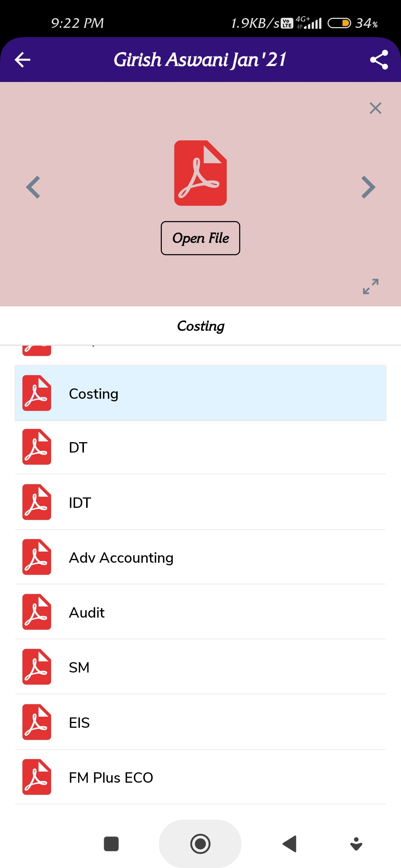Go to previous file with left chevron
This screenshot has height=868, width=401.
(x=33, y=187)
